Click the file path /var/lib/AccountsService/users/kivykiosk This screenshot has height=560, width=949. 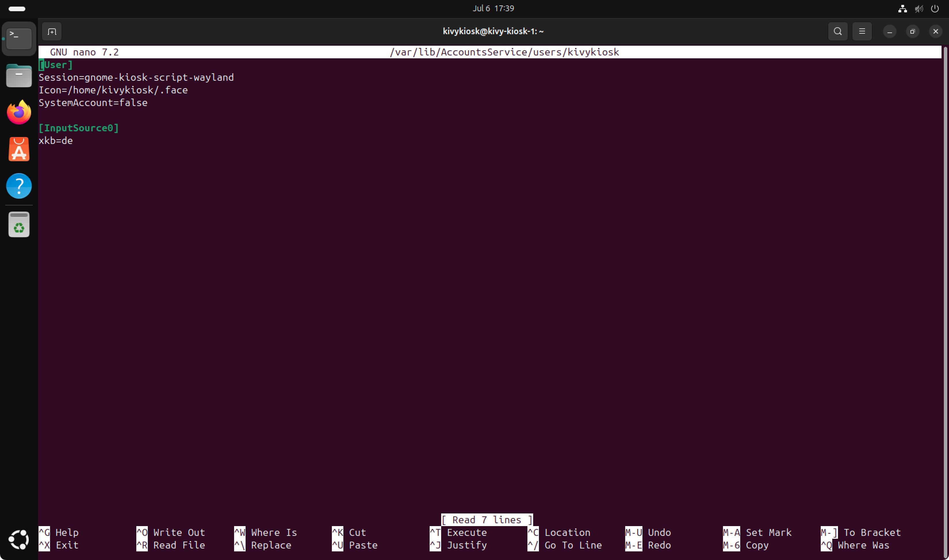click(504, 52)
